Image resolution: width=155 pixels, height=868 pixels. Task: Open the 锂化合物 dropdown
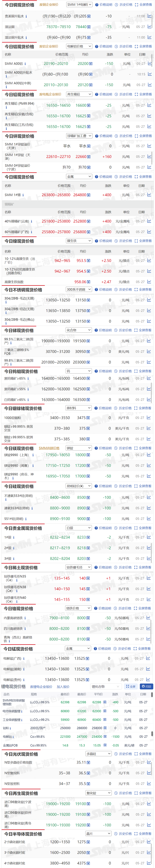(106, 687)
